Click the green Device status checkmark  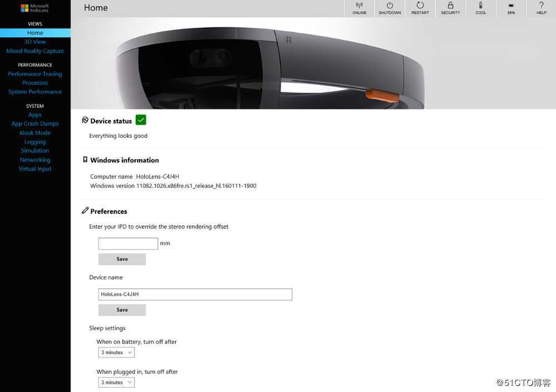pyautogui.click(x=141, y=120)
